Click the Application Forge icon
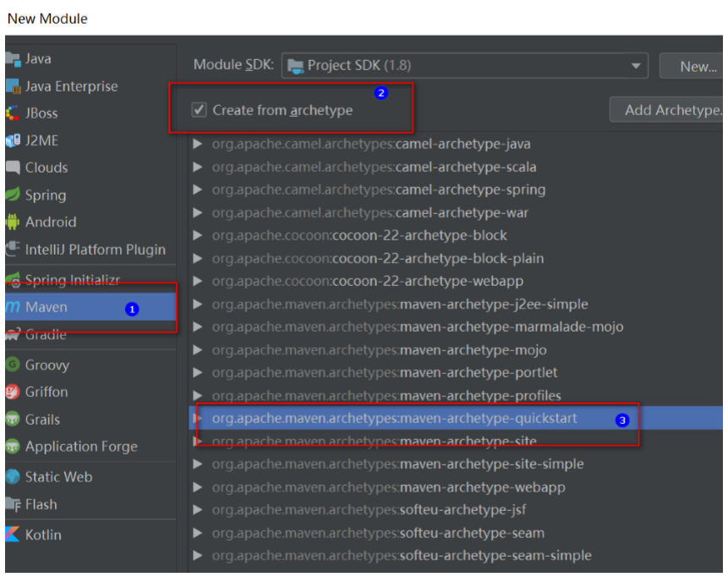Viewport: 728px width, 577px height. pos(13,447)
